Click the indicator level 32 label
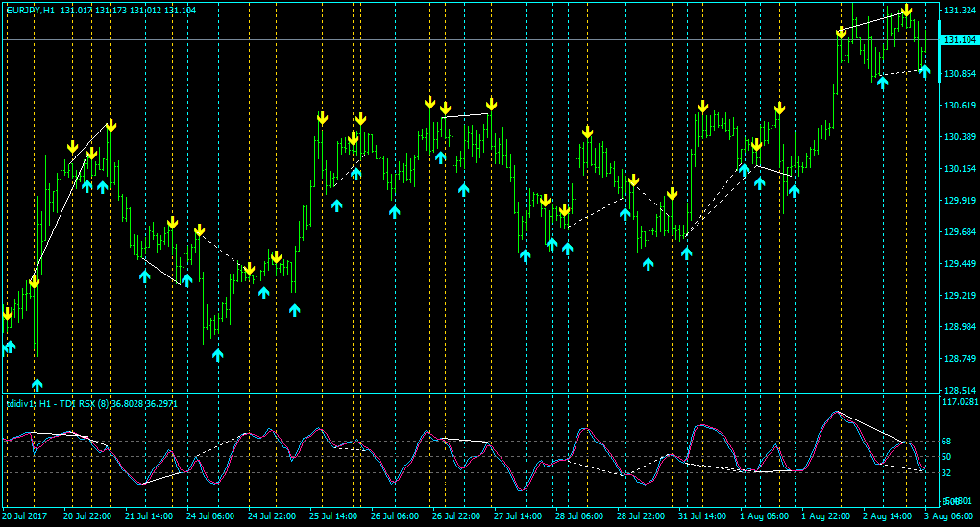This screenshot has height=527, width=980. [x=946, y=473]
